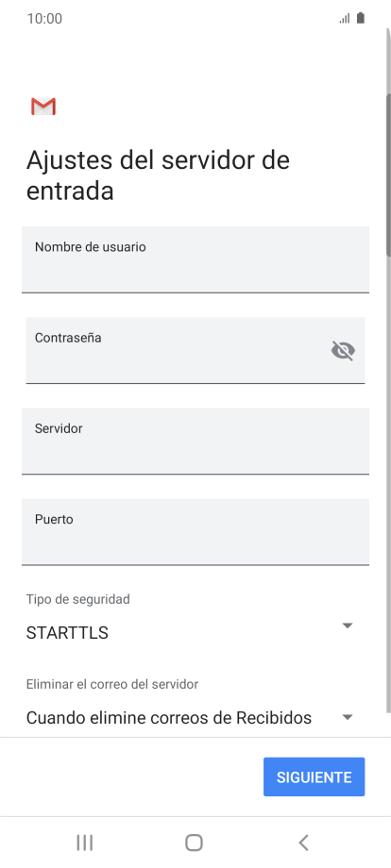Screen dimensions: 391x868
Task: Tap the Android home button
Action: tap(194, 843)
